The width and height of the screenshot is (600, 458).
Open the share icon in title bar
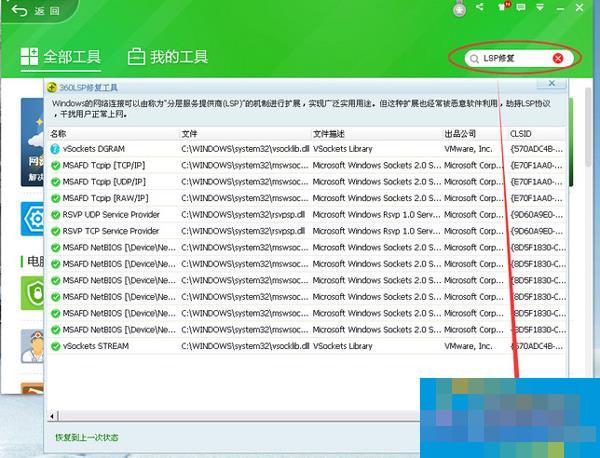click(479, 7)
